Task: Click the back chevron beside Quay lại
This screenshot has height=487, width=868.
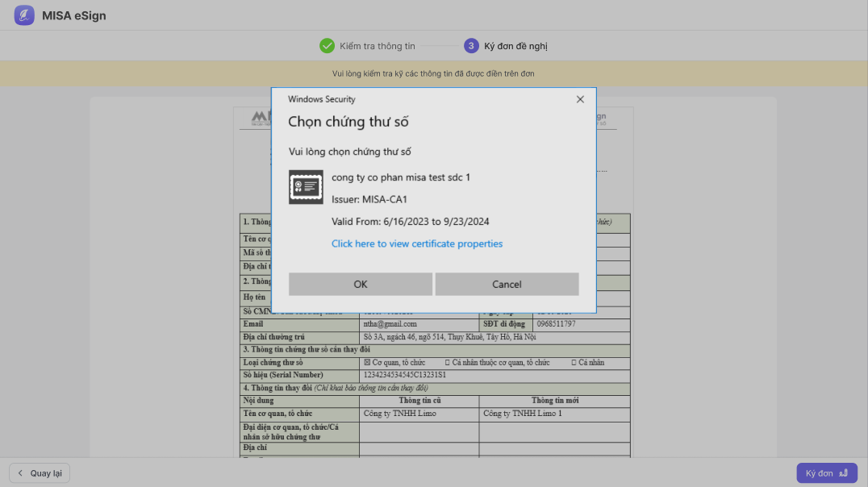Action: click(x=20, y=473)
